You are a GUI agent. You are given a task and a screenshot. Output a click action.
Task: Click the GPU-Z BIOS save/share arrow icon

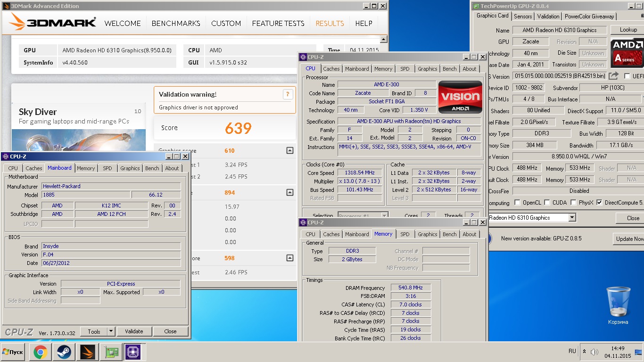(613, 76)
